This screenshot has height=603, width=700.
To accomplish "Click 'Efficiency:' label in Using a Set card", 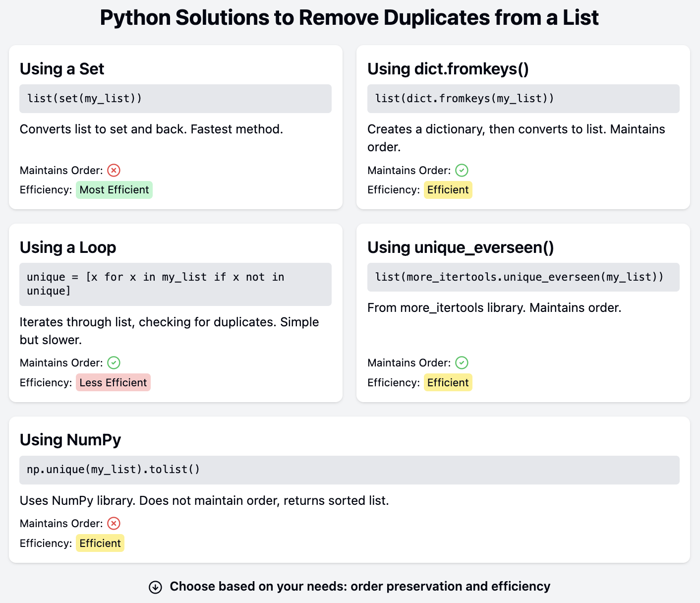I will [x=46, y=190].
